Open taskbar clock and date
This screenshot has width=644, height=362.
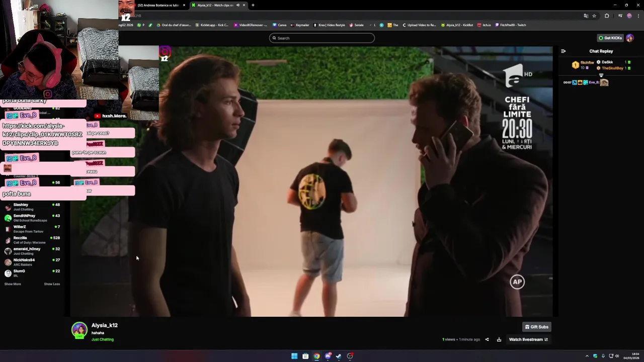(x=631, y=356)
